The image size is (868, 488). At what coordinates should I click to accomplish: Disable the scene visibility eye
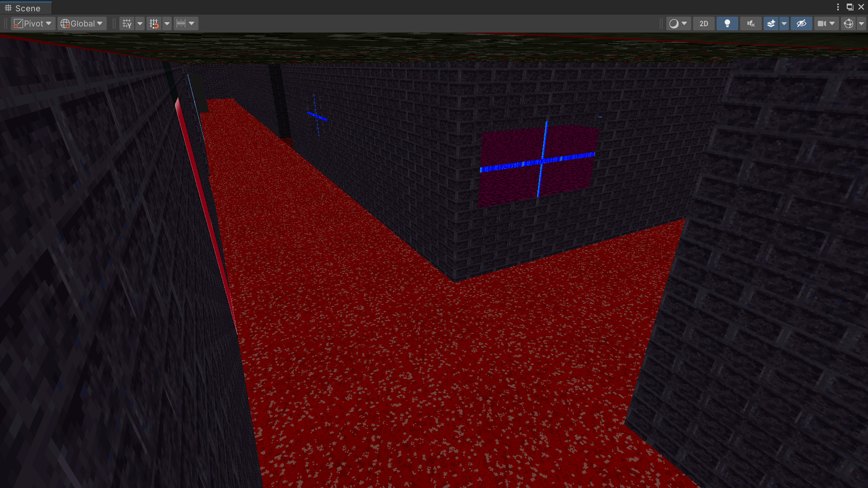click(x=801, y=23)
